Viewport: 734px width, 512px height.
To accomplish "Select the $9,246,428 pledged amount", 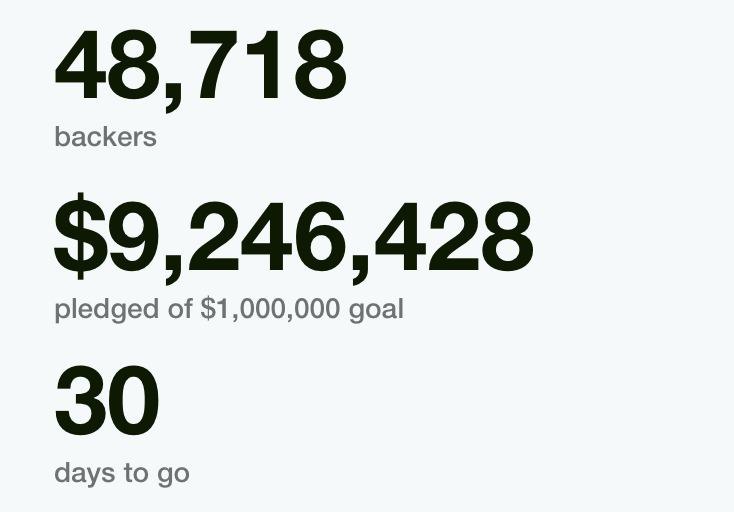I will point(293,238).
